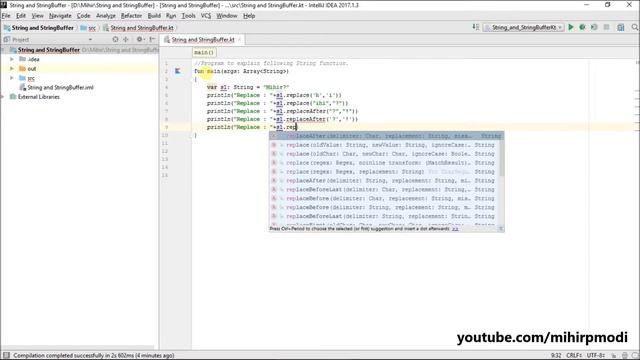Open the Code menu
Viewport: 640px width, 360px height.
pyautogui.click(x=84, y=16)
